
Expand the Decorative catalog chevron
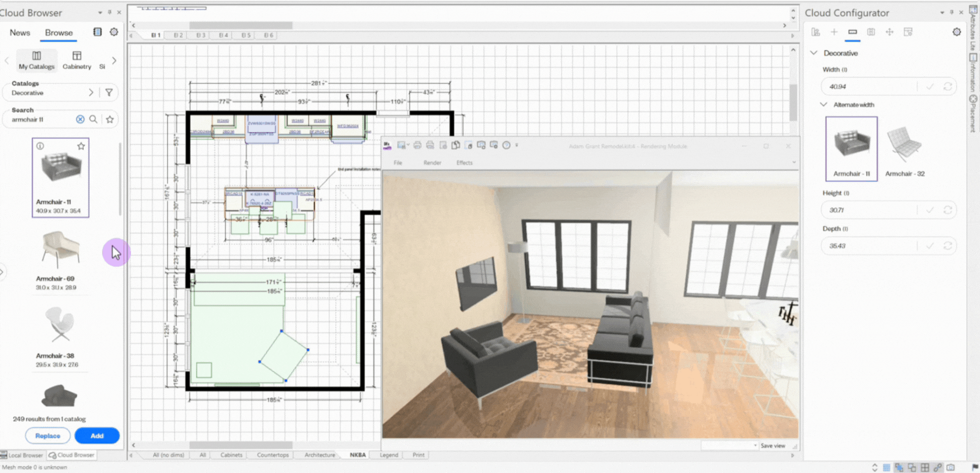(91, 92)
